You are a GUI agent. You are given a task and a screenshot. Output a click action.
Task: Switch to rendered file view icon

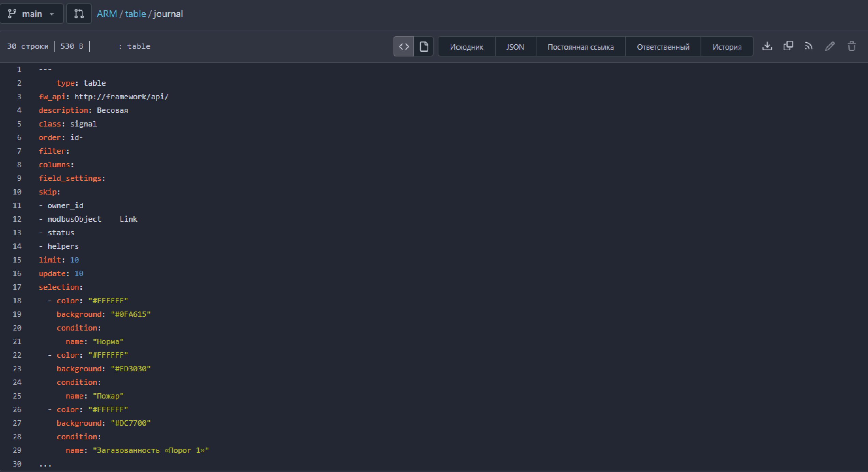424,46
